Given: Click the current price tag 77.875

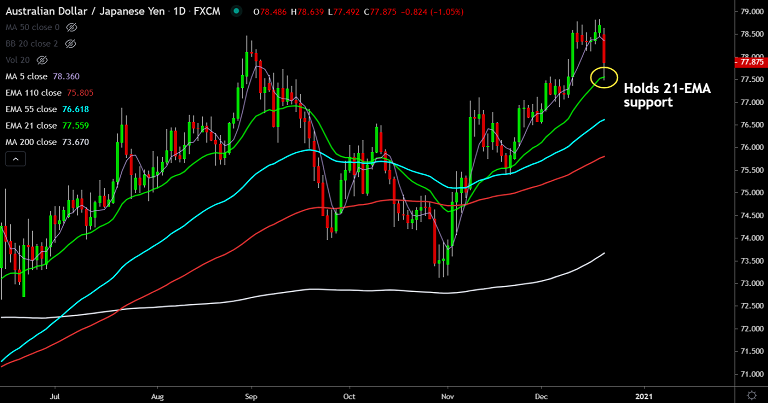Looking at the screenshot, I should tap(751, 62).
